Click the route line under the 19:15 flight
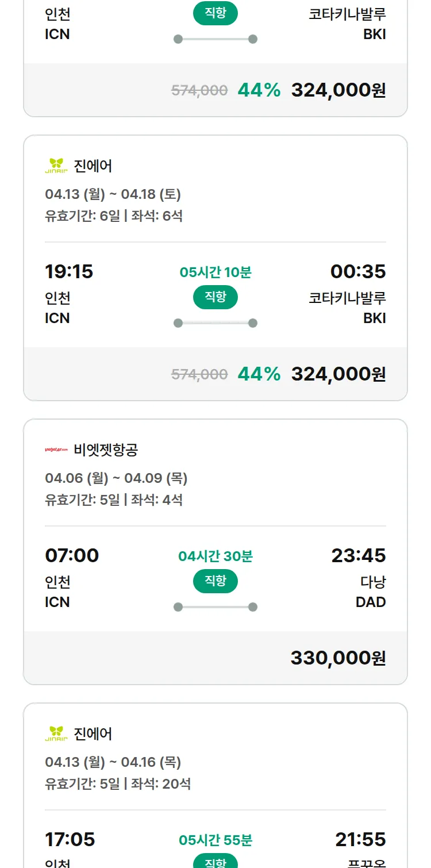The width and height of the screenshot is (431, 868). coord(215,323)
